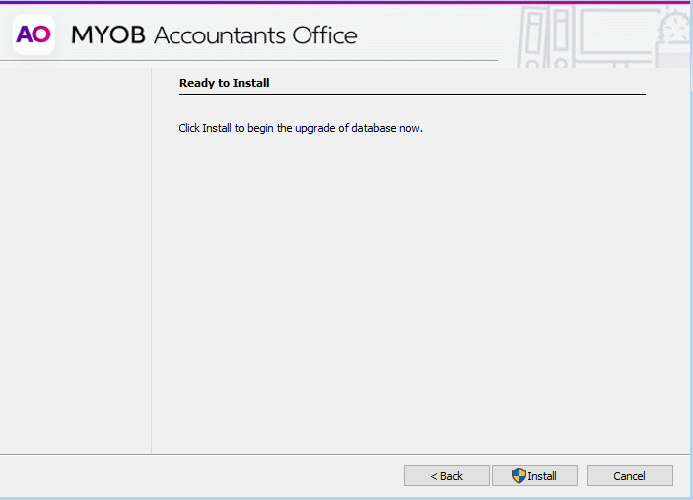
Task: Click the vertical divider beside the sidebar
Action: [151, 260]
